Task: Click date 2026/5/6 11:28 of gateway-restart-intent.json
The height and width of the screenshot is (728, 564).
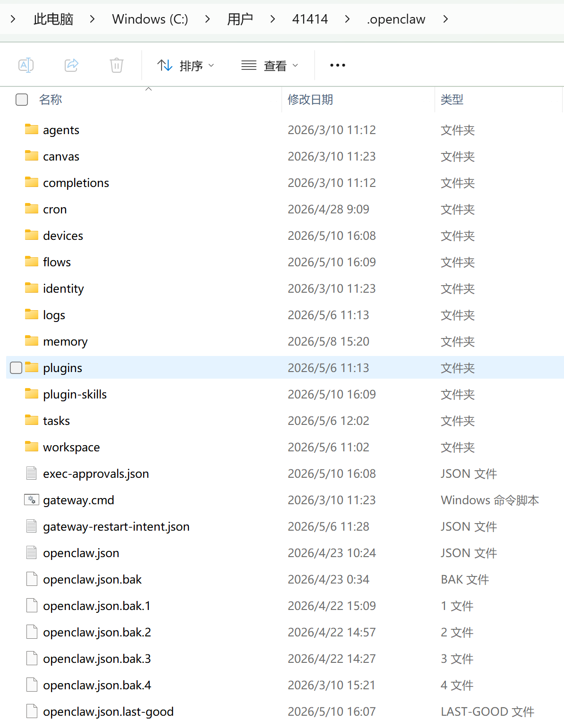Action: pyautogui.click(x=328, y=526)
